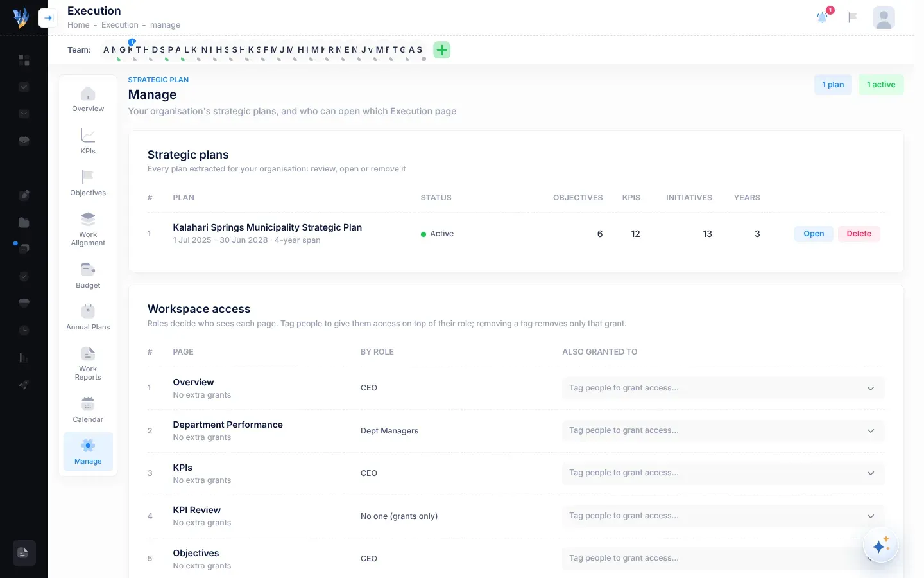
Task: Open the Kalahari Springs strategic plan
Action: pyautogui.click(x=814, y=234)
